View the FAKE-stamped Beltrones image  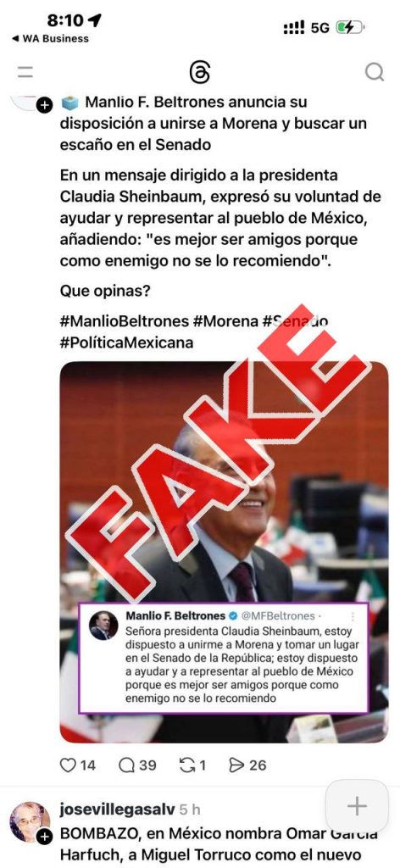(x=224, y=552)
